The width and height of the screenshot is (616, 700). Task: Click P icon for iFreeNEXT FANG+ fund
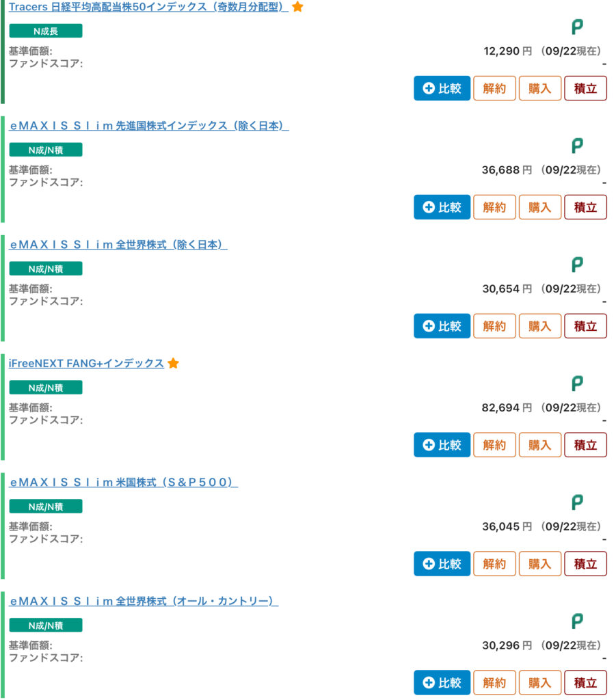pos(577,383)
